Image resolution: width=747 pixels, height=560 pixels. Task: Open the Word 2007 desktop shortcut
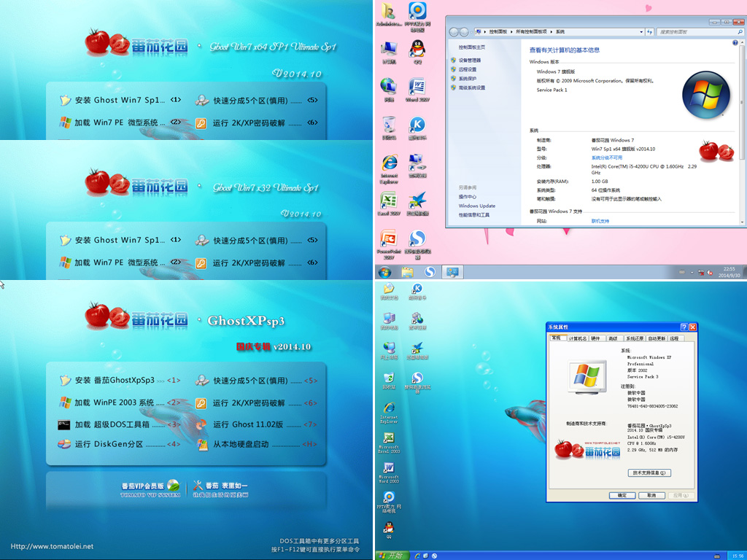tap(417, 90)
